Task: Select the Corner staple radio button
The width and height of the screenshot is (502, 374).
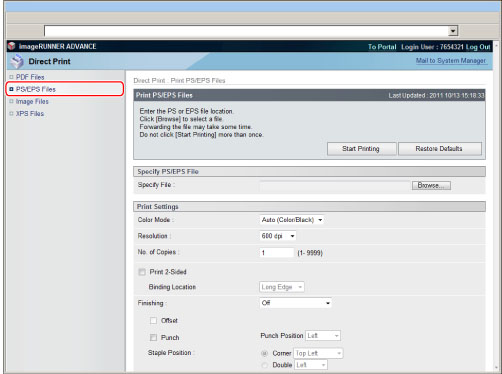Action: 265,353
